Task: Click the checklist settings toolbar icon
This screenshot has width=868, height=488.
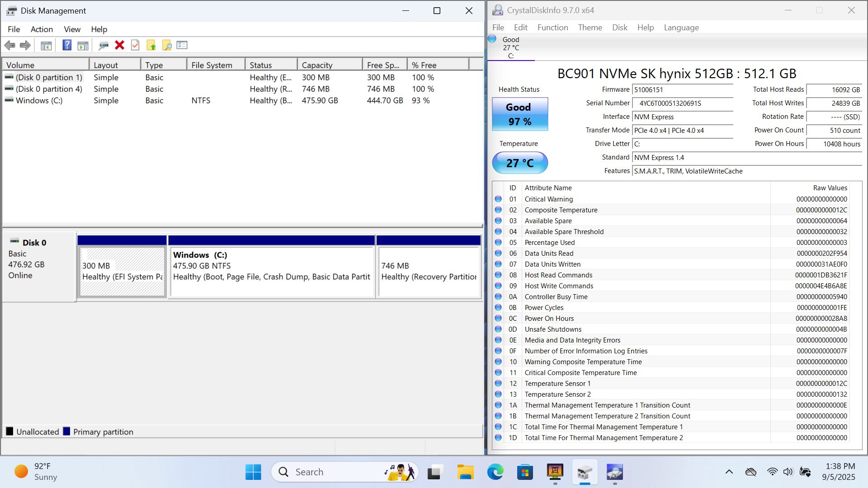Action: [182, 45]
